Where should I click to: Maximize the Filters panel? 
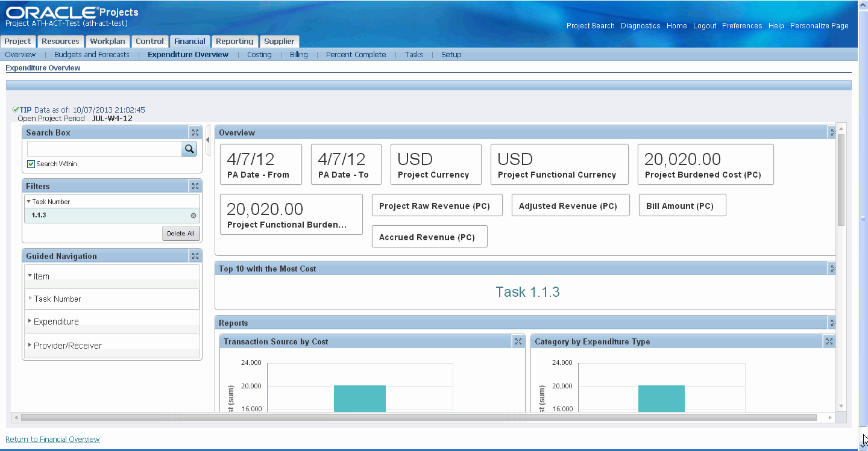(195, 186)
